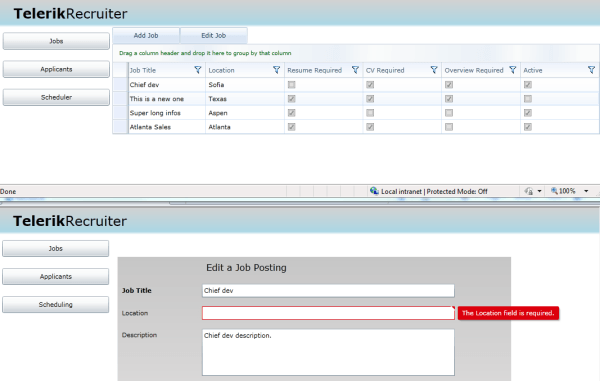Click the empty Location input field
The image size is (600, 381).
pyautogui.click(x=328, y=313)
